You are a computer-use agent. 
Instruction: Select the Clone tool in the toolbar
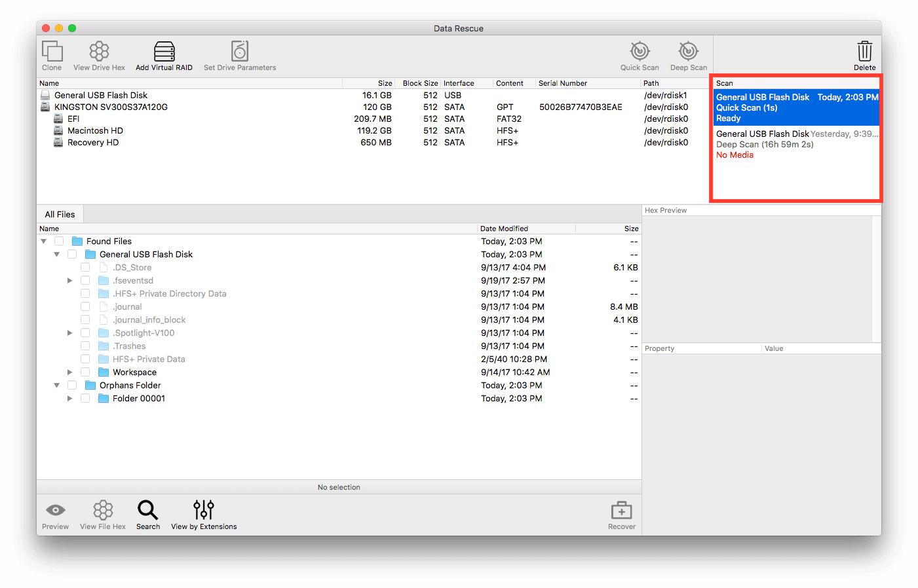pyautogui.click(x=52, y=55)
